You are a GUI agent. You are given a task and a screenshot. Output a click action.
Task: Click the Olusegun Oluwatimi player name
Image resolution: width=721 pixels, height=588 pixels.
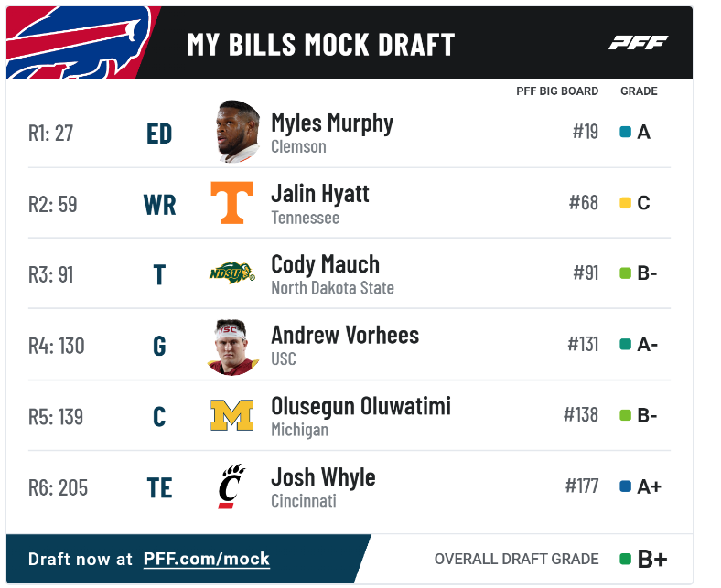coord(361,406)
